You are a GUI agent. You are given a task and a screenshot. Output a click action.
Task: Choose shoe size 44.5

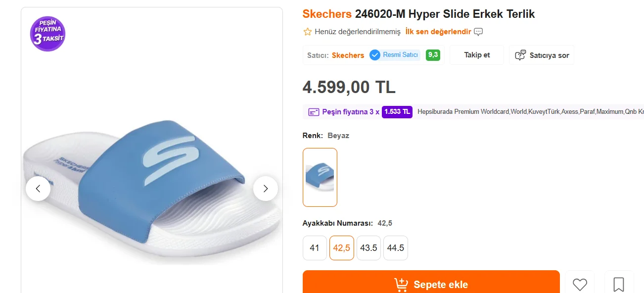pyautogui.click(x=396, y=248)
